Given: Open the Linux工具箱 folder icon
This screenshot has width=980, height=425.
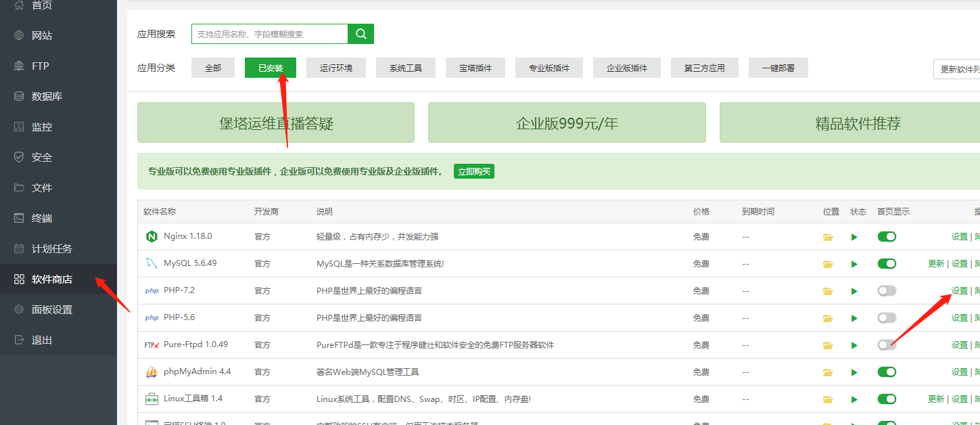Looking at the screenshot, I should click(x=828, y=399).
